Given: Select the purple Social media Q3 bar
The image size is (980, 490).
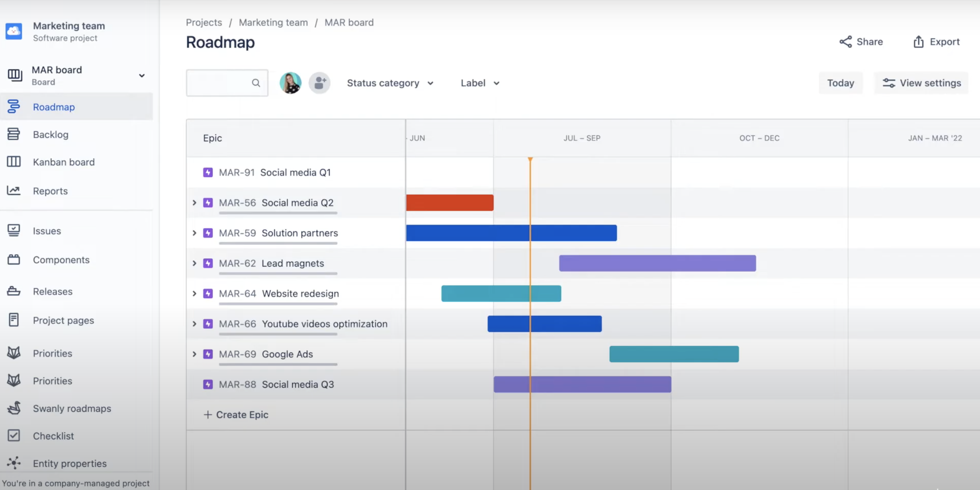Looking at the screenshot, I should 582,384.
